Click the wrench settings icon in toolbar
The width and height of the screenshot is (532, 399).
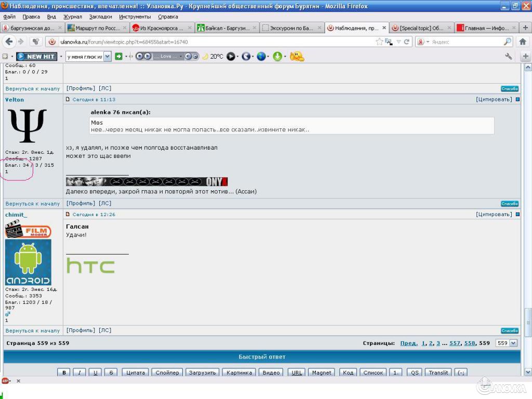509,56
